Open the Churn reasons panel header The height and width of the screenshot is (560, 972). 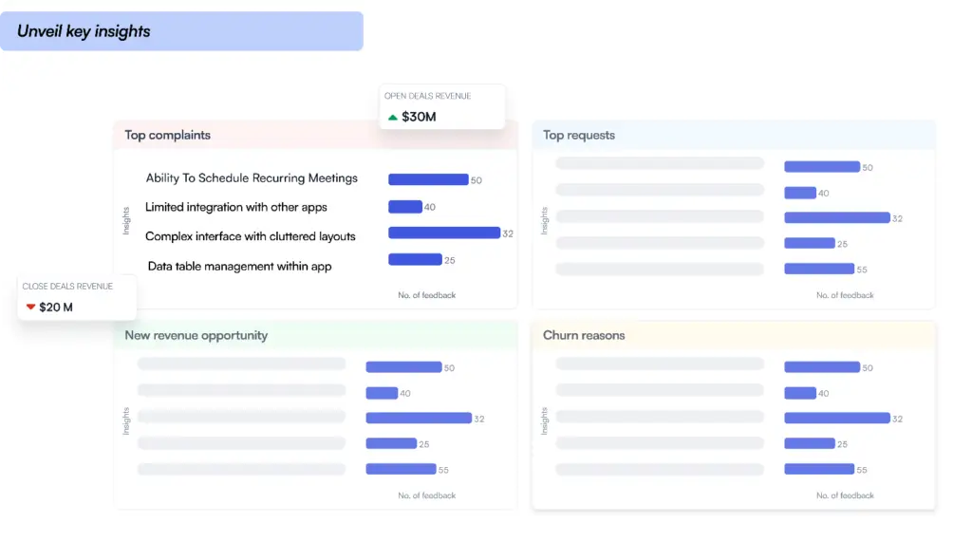click(582, 335)
